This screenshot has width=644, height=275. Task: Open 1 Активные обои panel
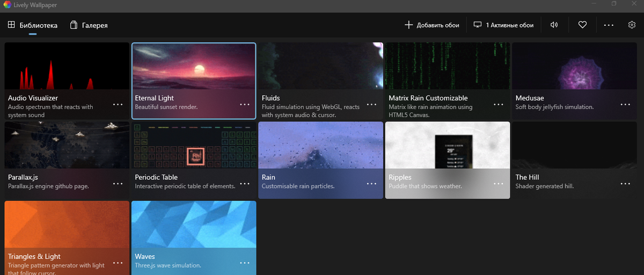(503, 25)
